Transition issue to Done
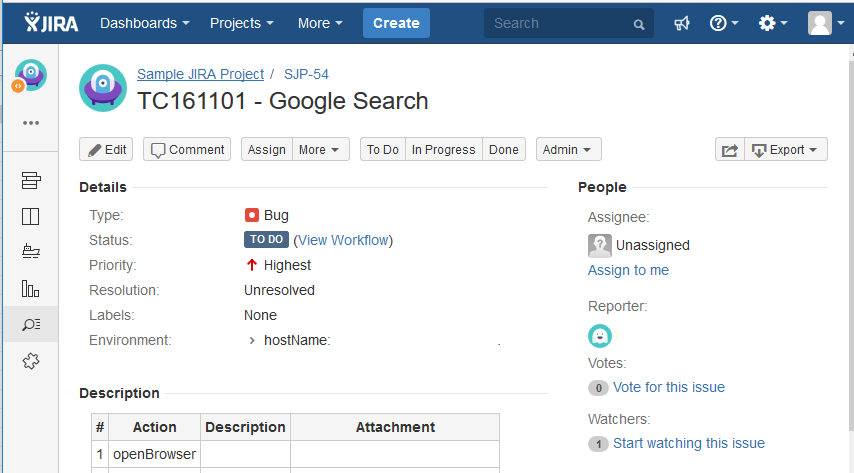854x473 pixels. [504, 149]
